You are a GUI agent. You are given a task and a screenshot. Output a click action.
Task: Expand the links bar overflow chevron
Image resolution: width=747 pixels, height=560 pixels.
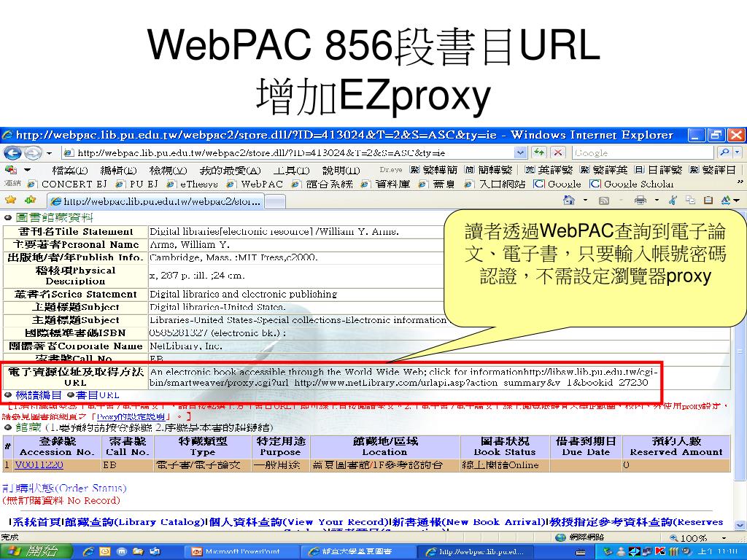point(740,182)
